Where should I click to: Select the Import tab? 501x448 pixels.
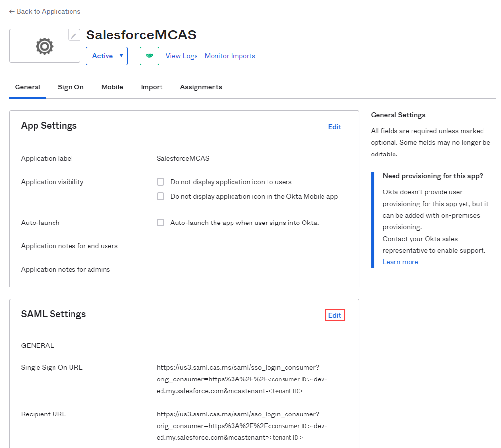click(151, 87)
